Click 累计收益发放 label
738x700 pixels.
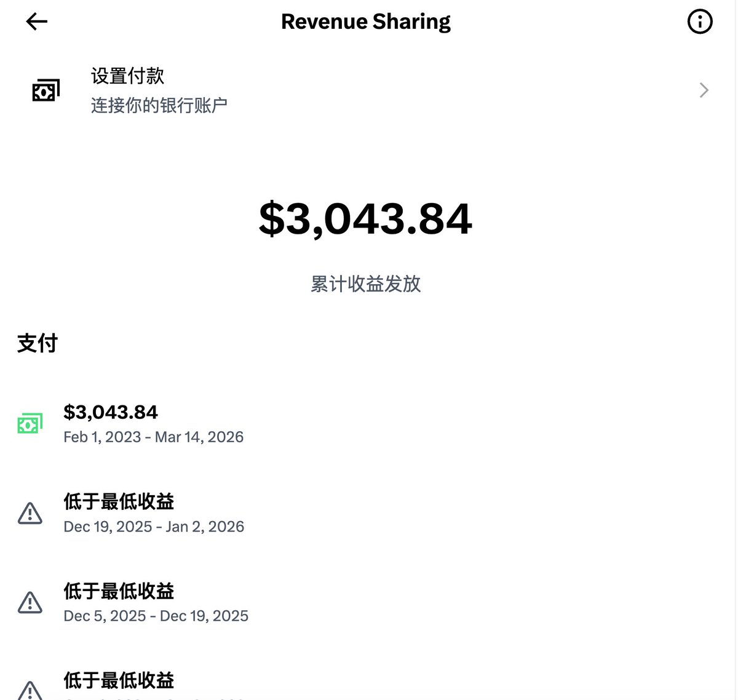(x=366, y=284)
